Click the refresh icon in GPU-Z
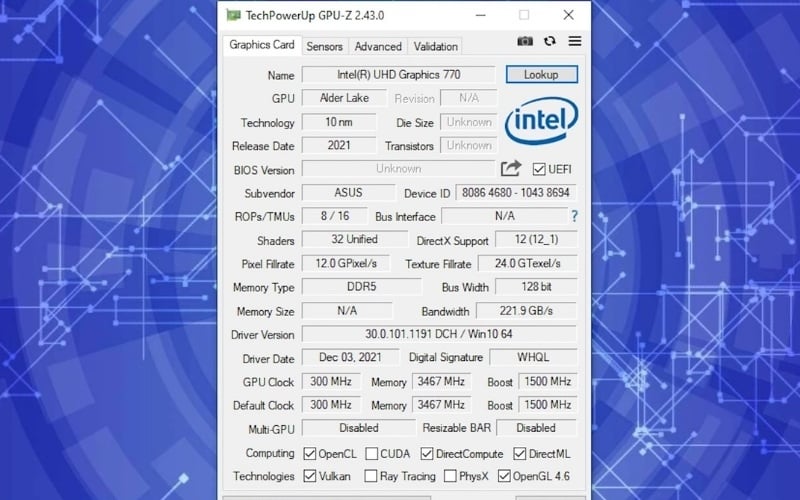 549,41
